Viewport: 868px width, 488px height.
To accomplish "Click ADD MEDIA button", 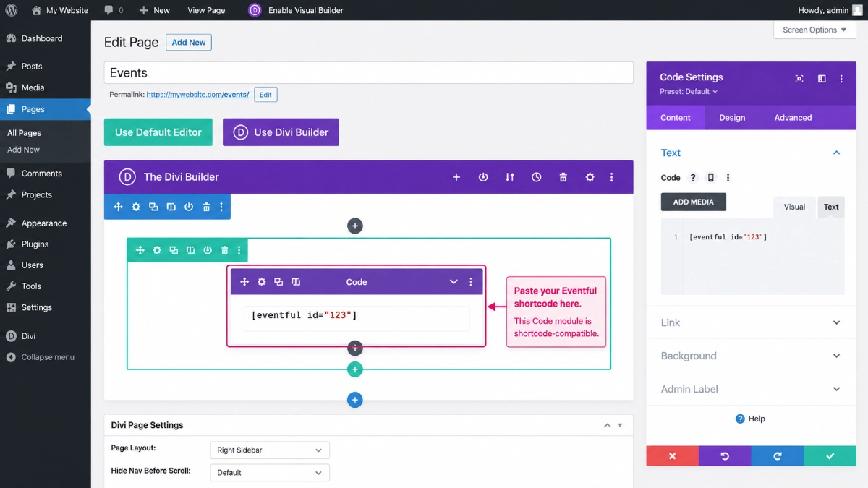I will pyautogui.click(x=694, y=202).
